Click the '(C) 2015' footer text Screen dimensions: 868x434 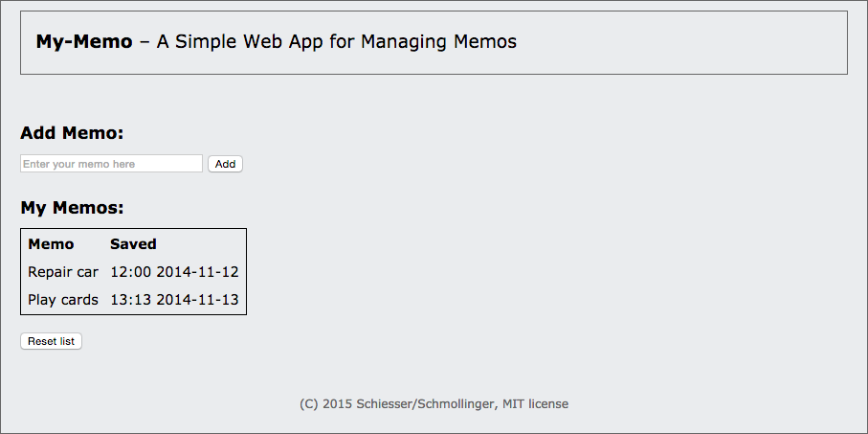326,404
